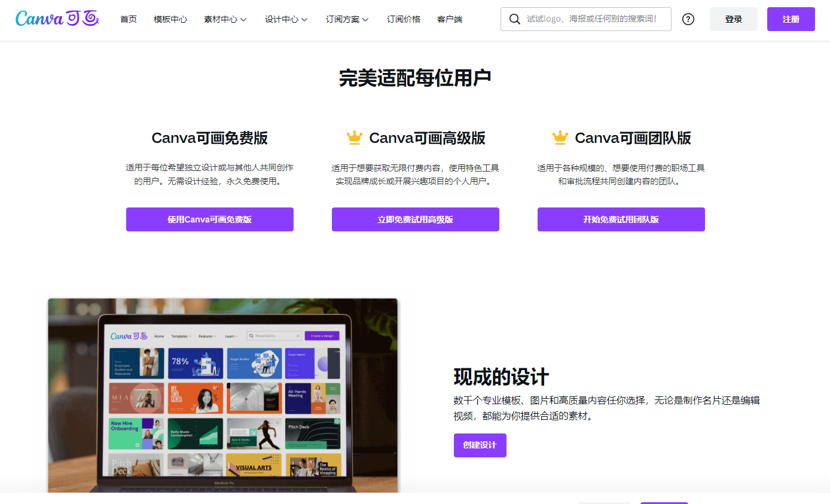Select 订阅价格 in the top navigation
The height and width of the screenshot is (504, 830).
click(x=404, y=19)
